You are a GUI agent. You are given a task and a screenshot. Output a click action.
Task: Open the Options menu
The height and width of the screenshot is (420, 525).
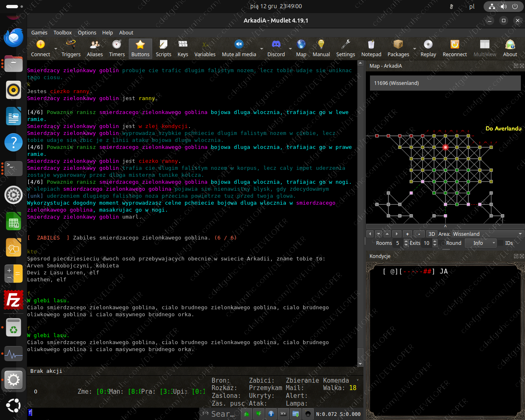click(87, 33)
